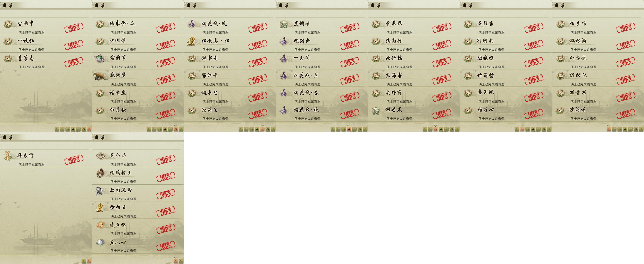Screen dimensions: 644x264
Task: Select the orange face icon next to 凌云梯
Action: [100, 225]
